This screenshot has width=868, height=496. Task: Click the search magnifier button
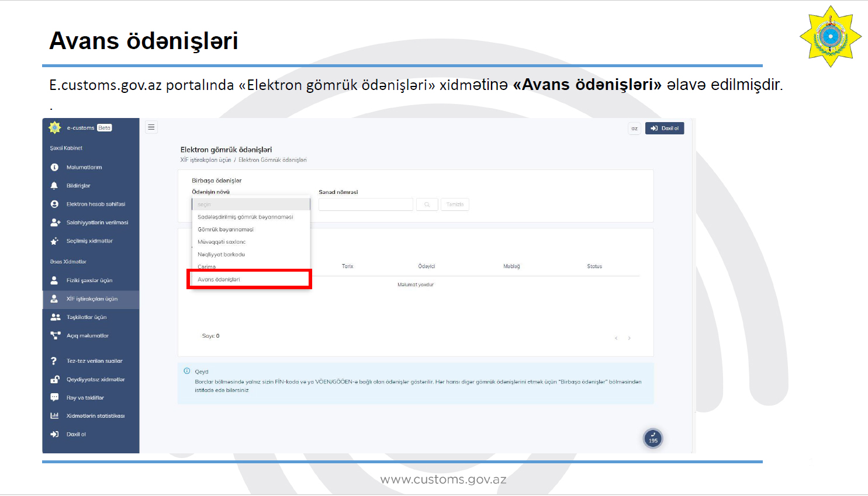(427, 204)
